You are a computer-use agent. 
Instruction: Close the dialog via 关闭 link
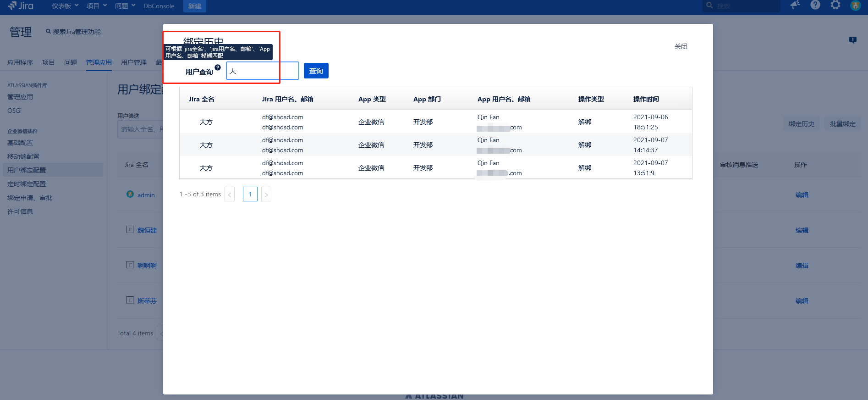(681, 46)
